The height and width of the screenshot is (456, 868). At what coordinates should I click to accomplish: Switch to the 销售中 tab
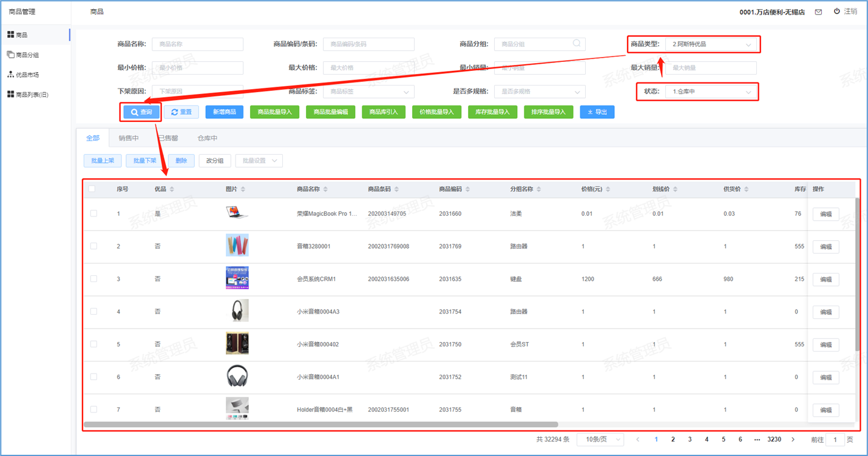tap(129, 138)
